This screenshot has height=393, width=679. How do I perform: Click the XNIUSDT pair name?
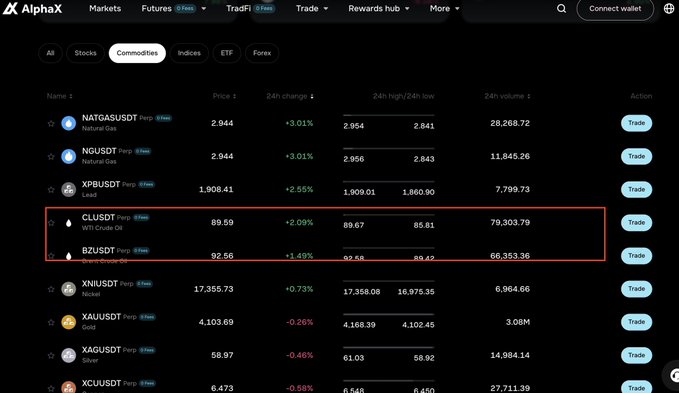pyautogui.click(x=100, y=283)
